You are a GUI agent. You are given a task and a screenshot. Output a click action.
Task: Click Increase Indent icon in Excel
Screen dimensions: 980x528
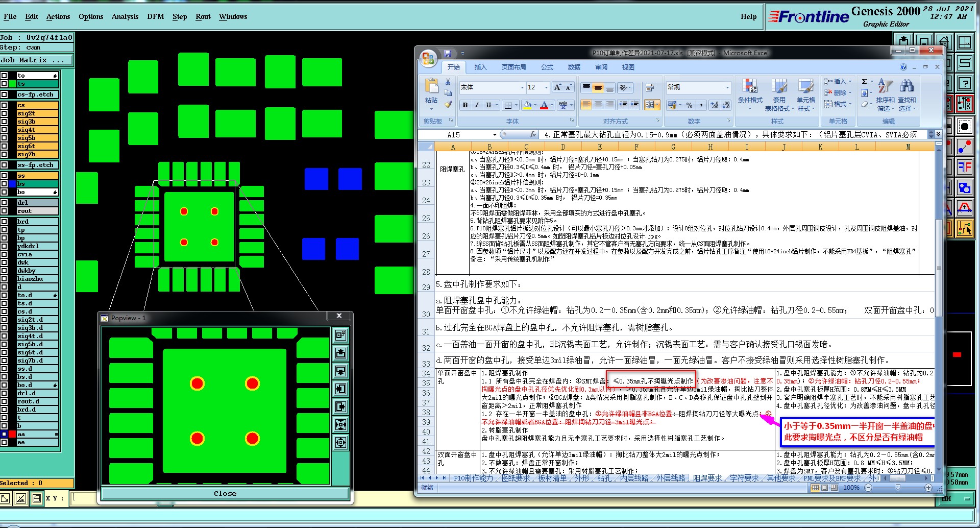pyautogui.click(x=634, y=105)
